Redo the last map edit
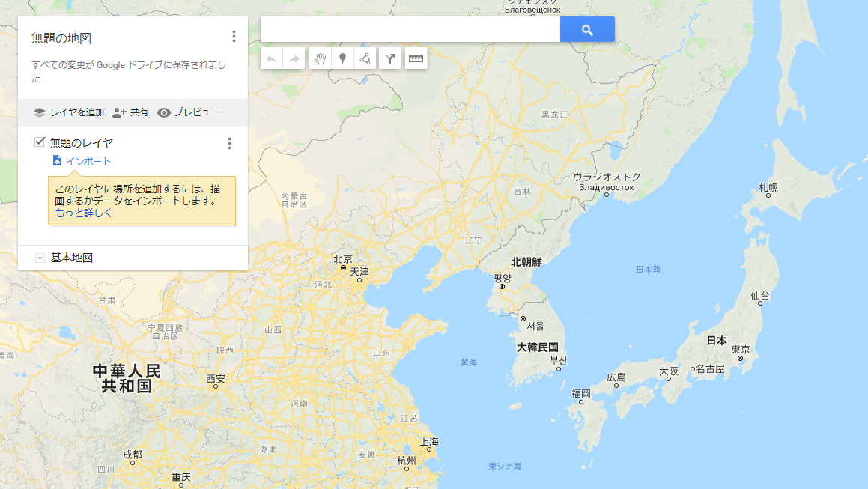The width and height of the screenshot is (868, 489). [x=294, y=58]
